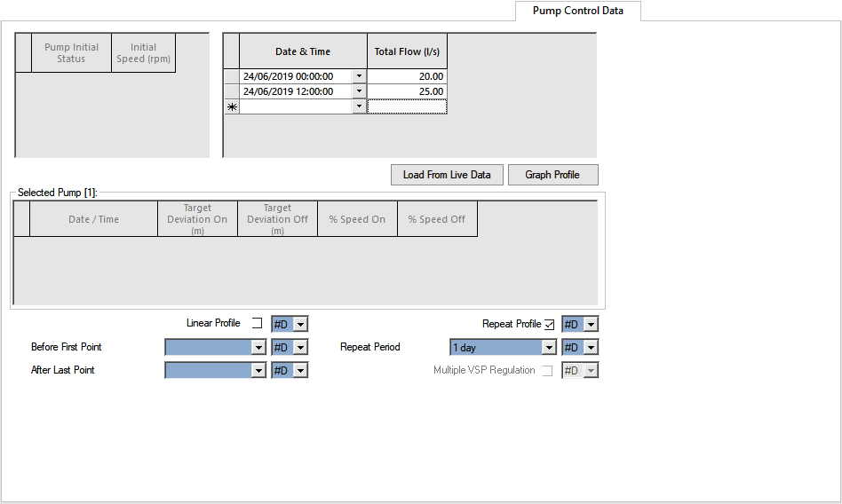Open the #D dropdown beside Multiple VSP Regulation

(591, 370)
